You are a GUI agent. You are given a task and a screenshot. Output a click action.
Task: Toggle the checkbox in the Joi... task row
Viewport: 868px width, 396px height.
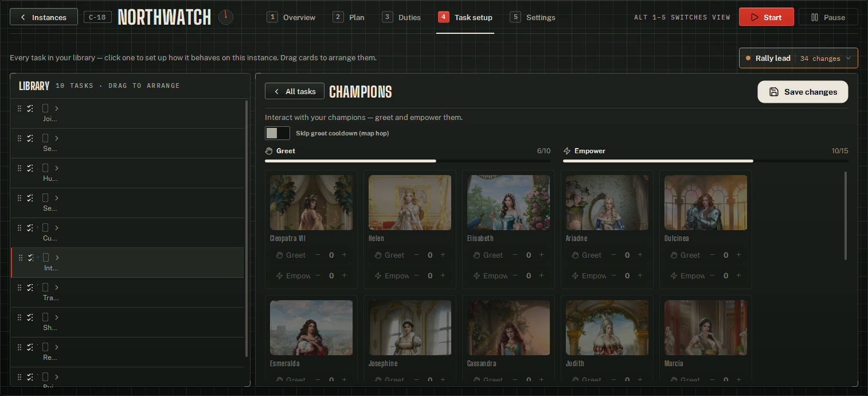point(45,108)
